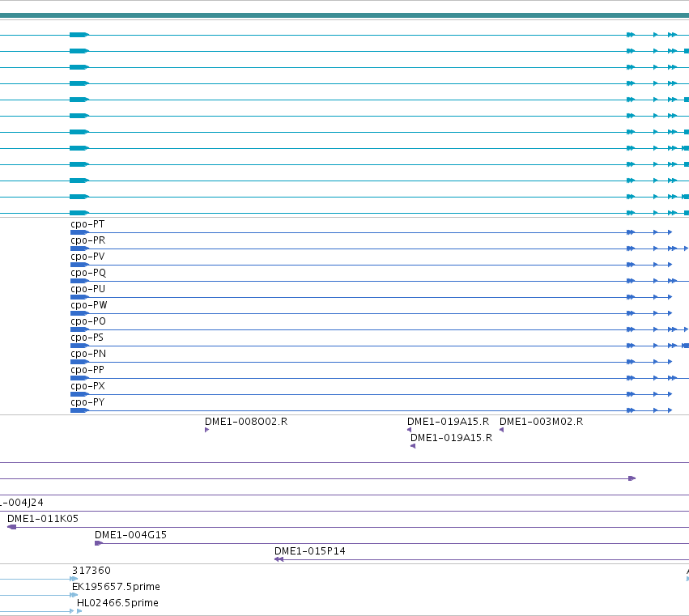Click the cpo-PT transcript label

pos(87,224)
